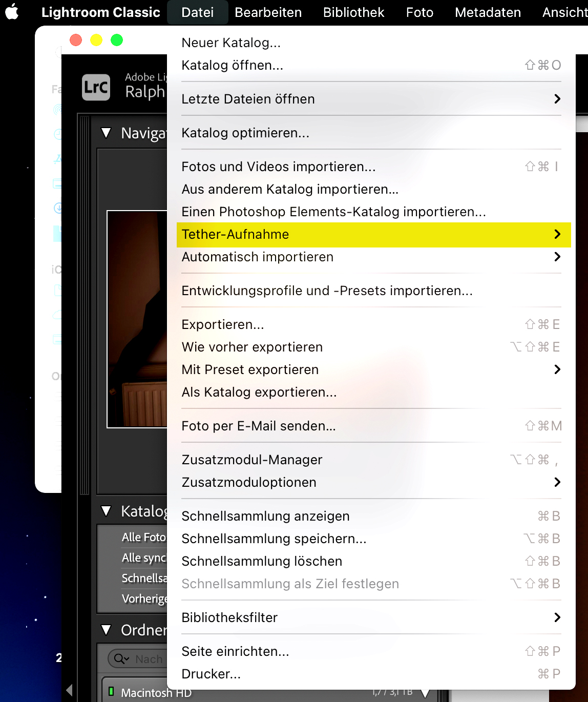
Task: Choose 'Fotos und Videos importieren...'
Action: tap(278, 167)
